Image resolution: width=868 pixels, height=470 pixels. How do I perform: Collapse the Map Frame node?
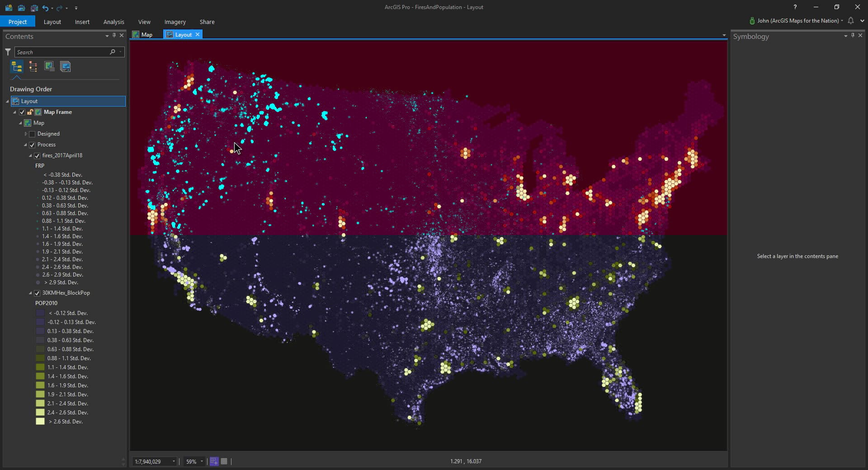14,112
